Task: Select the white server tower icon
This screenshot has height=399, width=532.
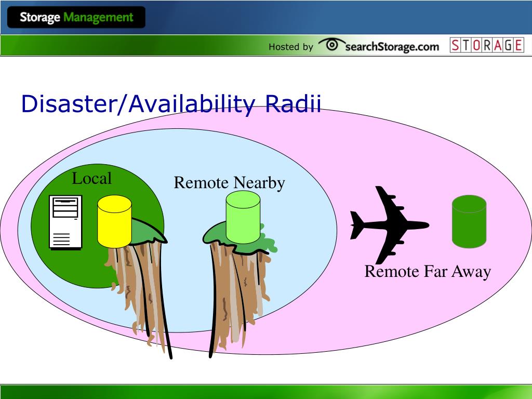Action: [65, 222]
